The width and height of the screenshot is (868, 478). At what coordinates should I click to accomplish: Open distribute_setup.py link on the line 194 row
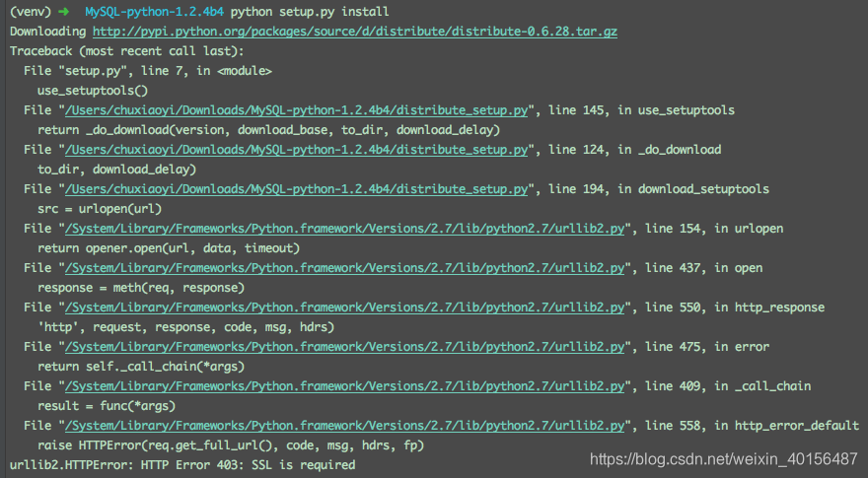tap(296, 189)
